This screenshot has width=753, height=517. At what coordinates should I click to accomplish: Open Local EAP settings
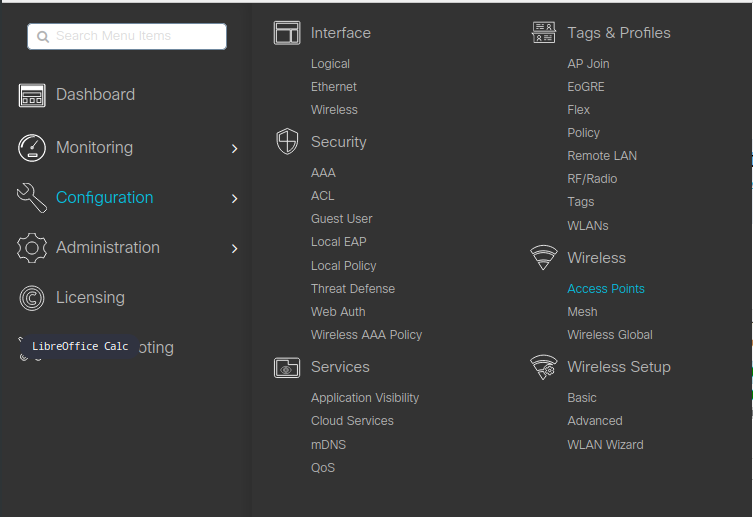[339, 242]
